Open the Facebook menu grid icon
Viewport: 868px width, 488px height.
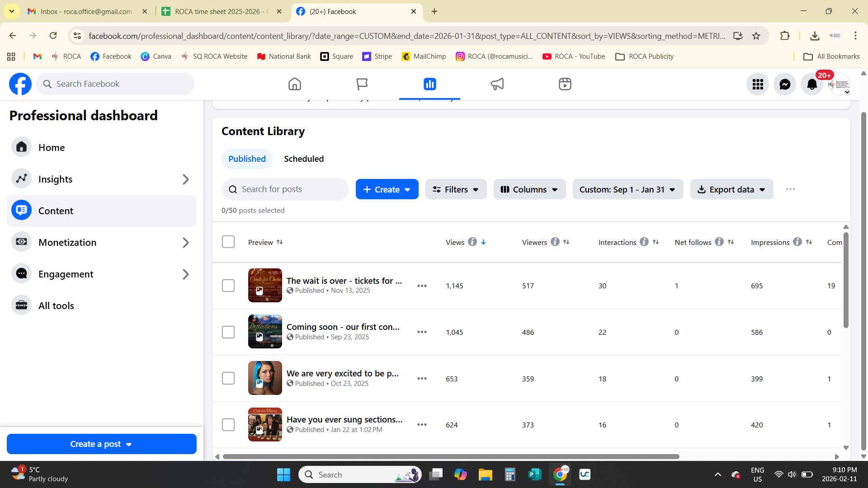[x=758, y=84]
